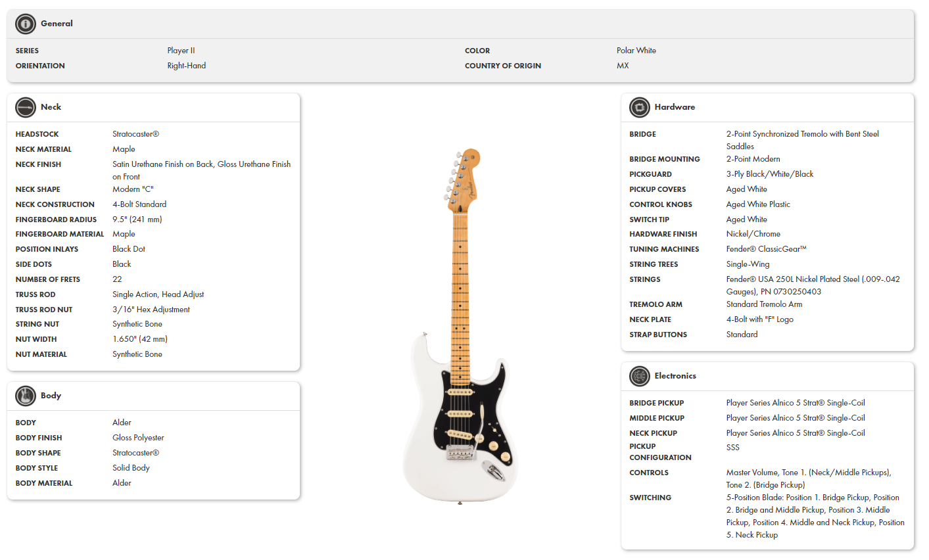Click the Neck section icon
Image resolution: width=929 pixels, height=560 pixels.
[x=26, y=107]
